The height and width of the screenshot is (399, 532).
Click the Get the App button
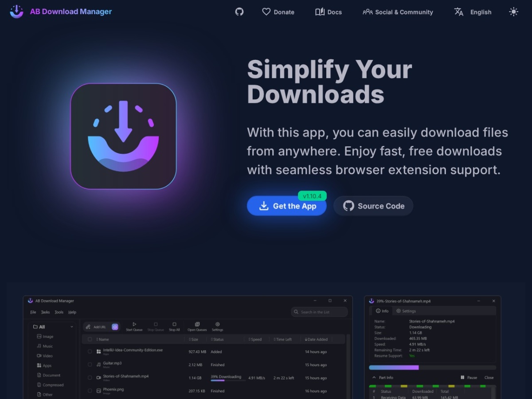point(287,206)
